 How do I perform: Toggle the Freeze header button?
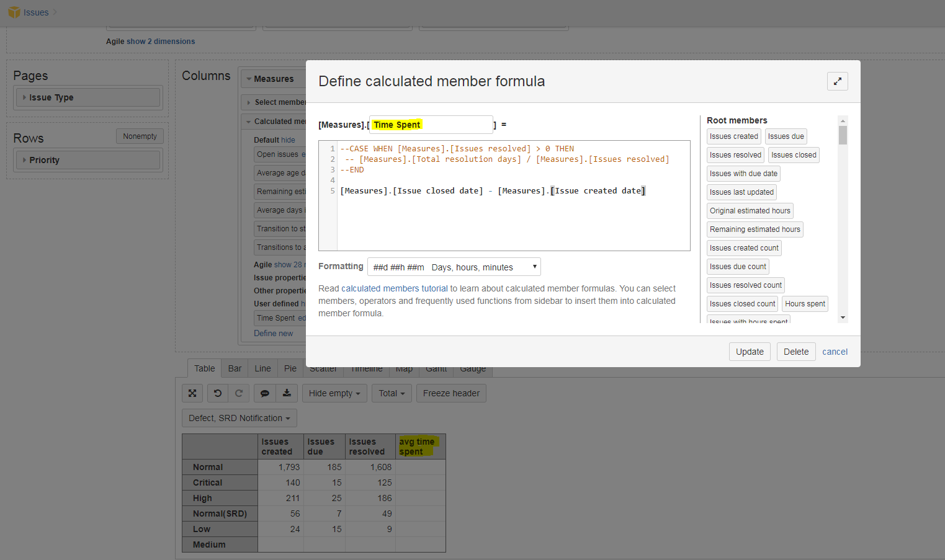pyautogui.click(x=451, y=393)
